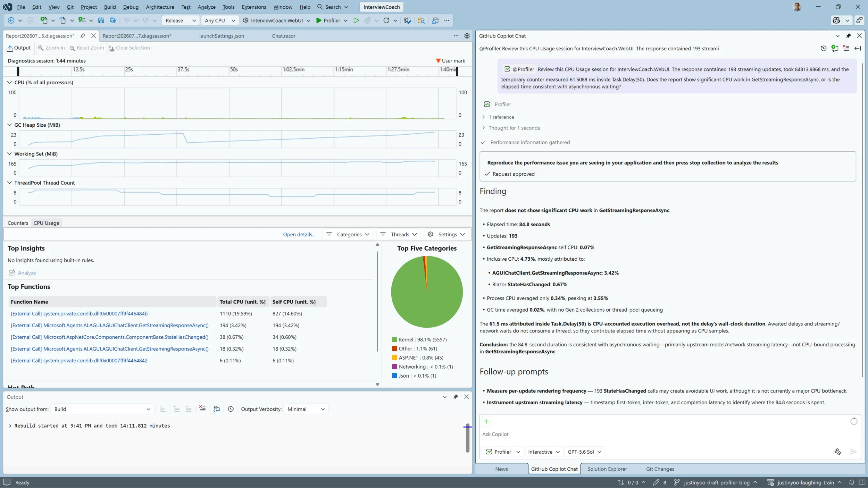Collapse the Working Set graph
868x488 pixels.
(x=9, y=154)
